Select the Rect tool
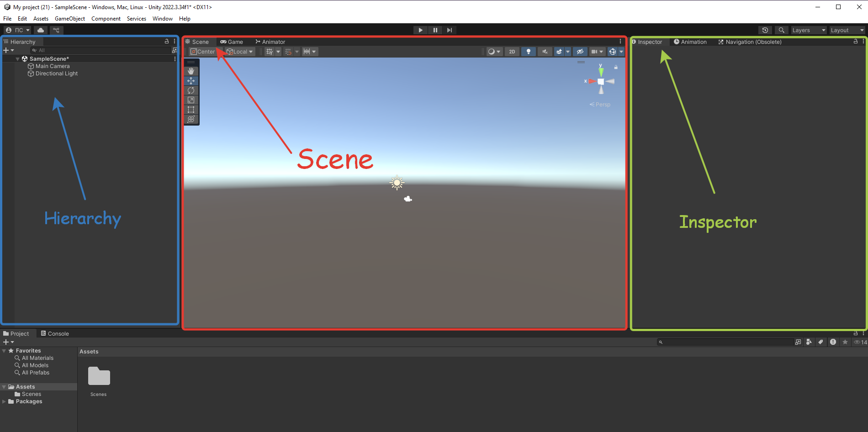This screenshot has height=432, width=868. tap(191, 110)
